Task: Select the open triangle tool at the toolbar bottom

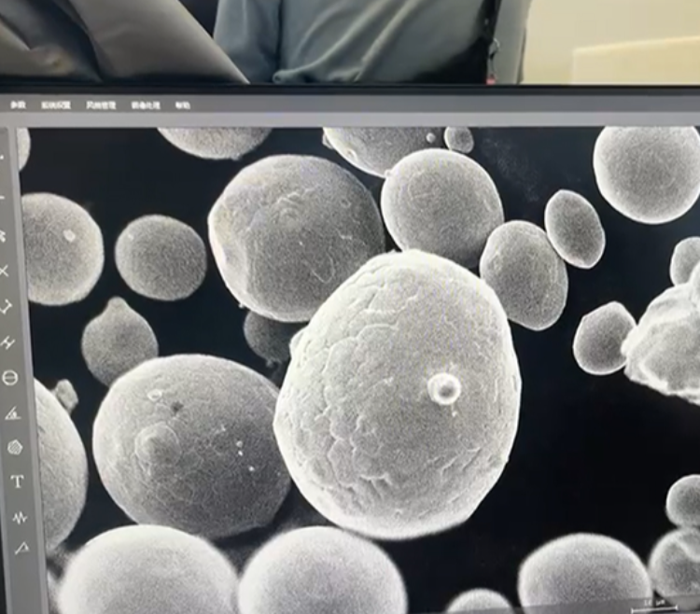Action: (21, 548)
